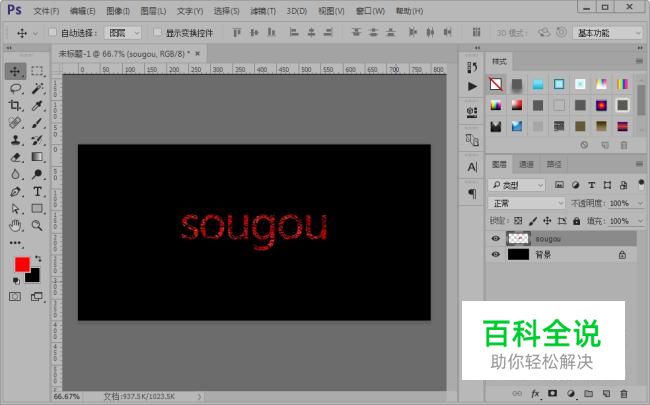
Task: Select the Healing Brush tool
Action: pyautogui.click(x=15, y=123)
